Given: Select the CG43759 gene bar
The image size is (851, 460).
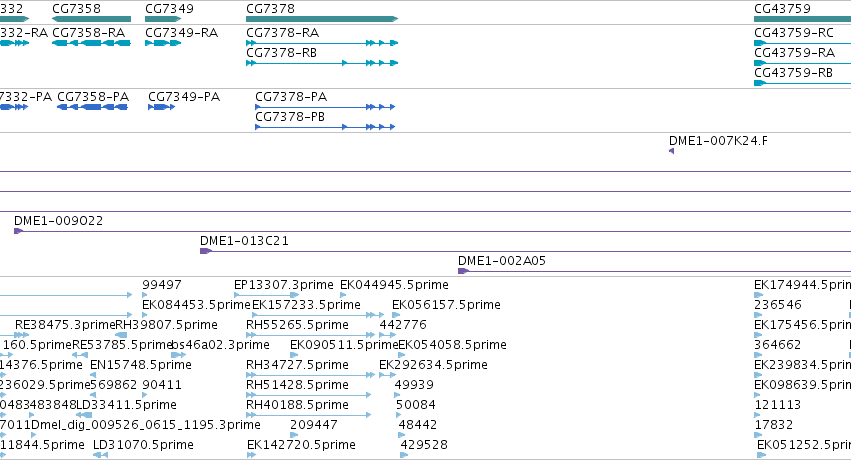Looking at the screenshot, I should [802, 19].
